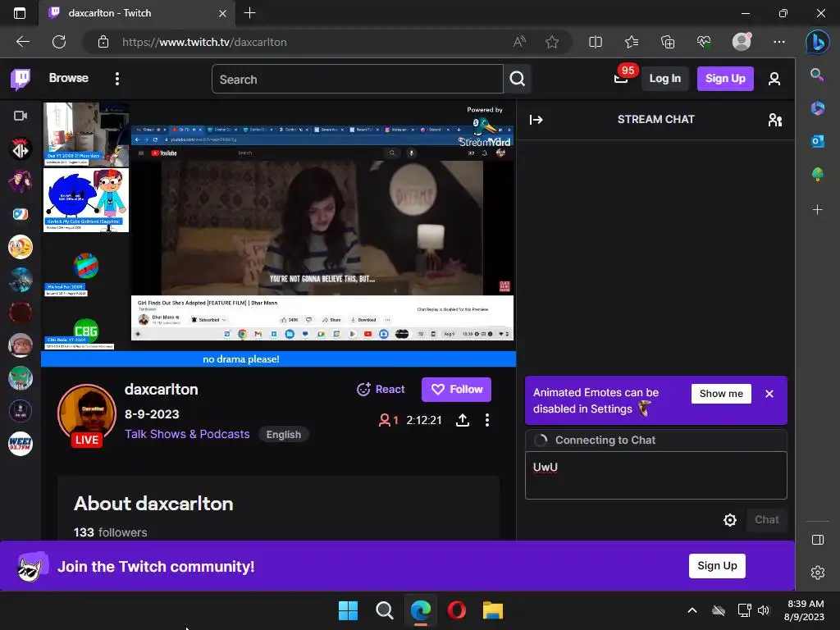Viewport: 840px width, 630px height.
Task: Add a sidebar app with plus icon
Action: pyautogui.click(x=818, y=209)
